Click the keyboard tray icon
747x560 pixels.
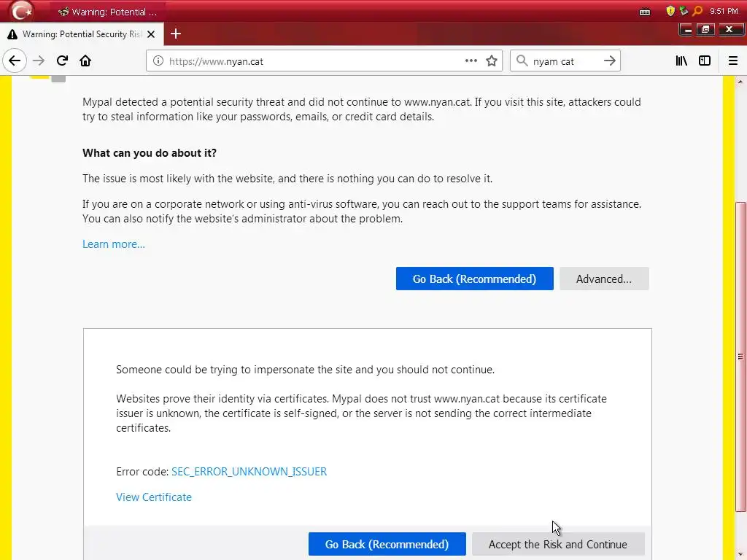(645, 12)
